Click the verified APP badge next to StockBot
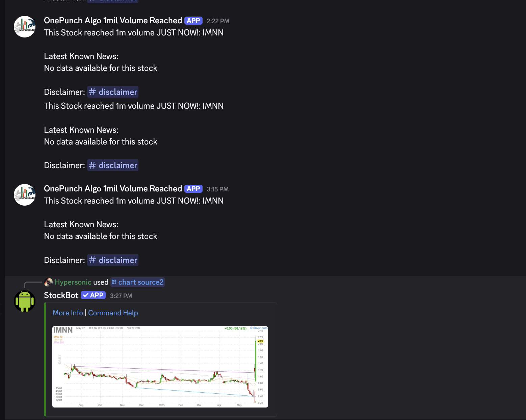The height and width of the screenshot is (420, 526). point(93,295)
